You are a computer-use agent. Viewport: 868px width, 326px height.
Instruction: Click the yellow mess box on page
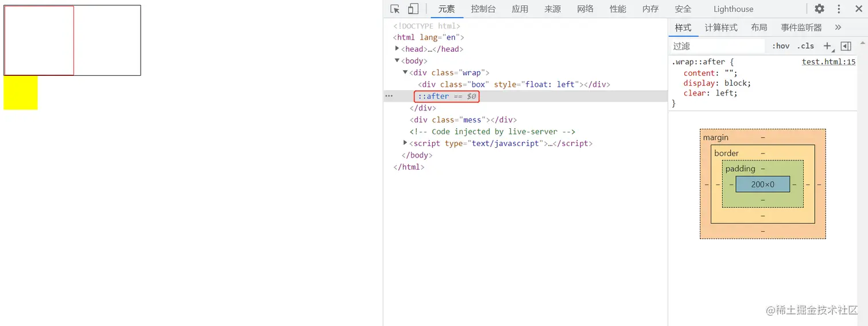click(x=21, y=93)
